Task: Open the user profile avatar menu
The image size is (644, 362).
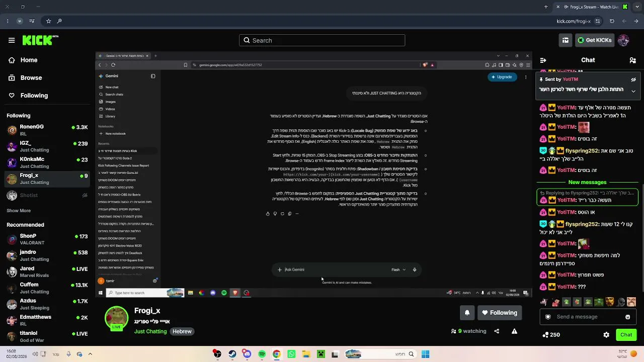Action: tap(623, 40)
